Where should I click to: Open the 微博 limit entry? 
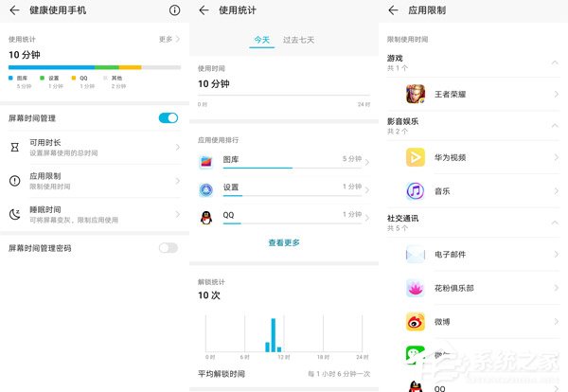[x=473, y=321]
